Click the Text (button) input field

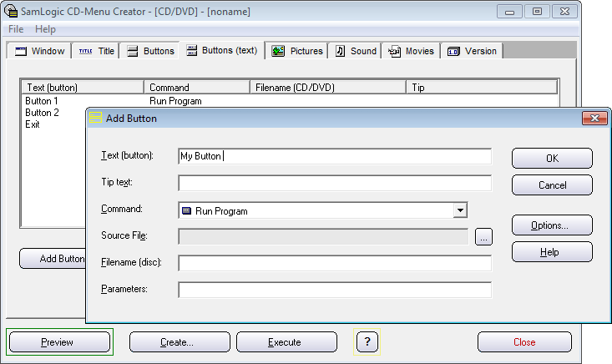point(335,156)
